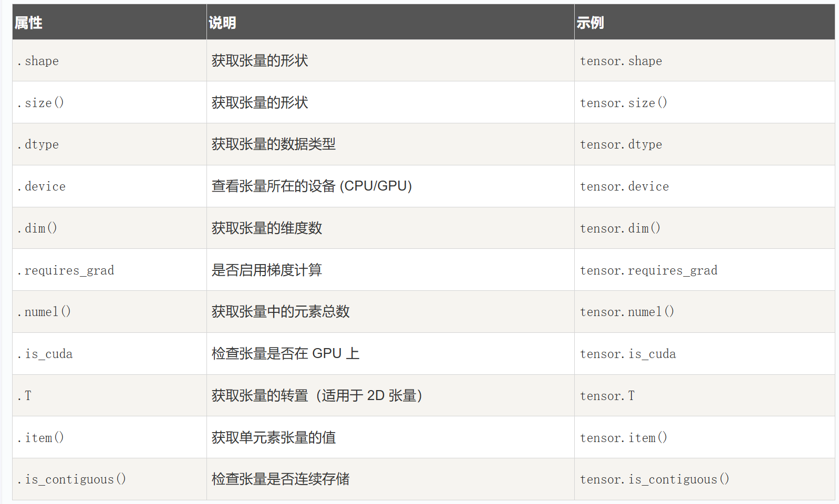Viewport: 839px width, 504px height.
Task: Click the 属性 column header
Action: tap(28, 23)
